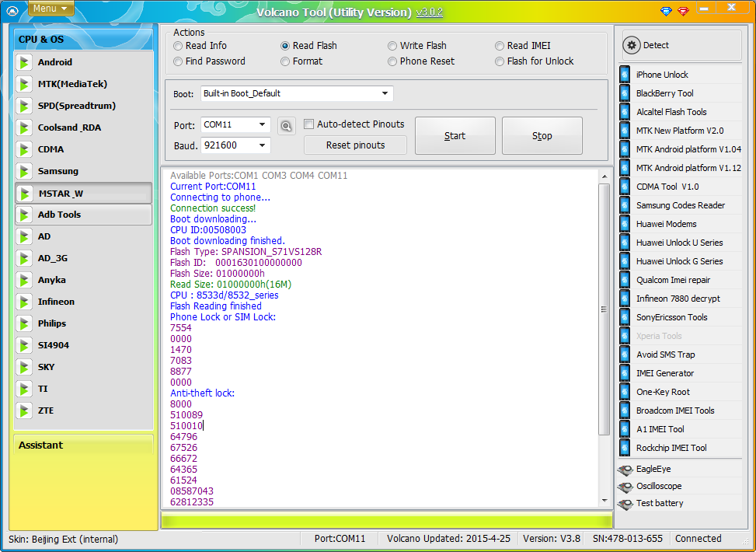Open the Samsung platform tab
Viewport: 756px width, 552px height.
(84, 171)
